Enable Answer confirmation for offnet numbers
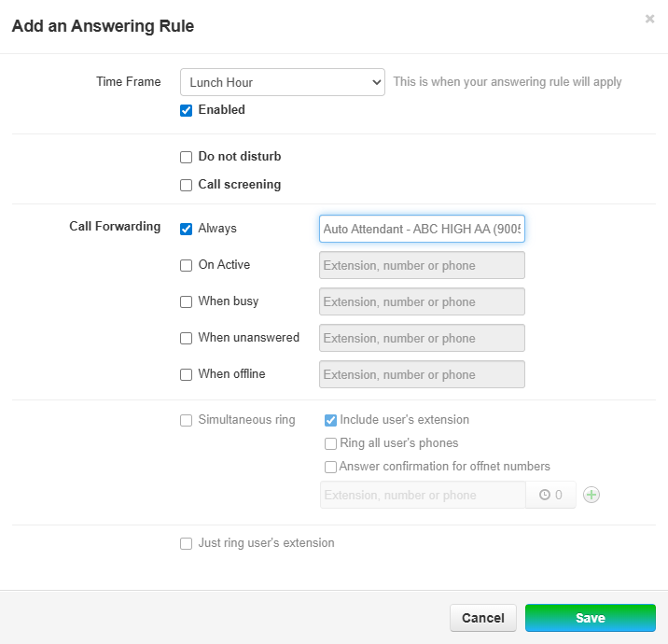 point(330,467)
